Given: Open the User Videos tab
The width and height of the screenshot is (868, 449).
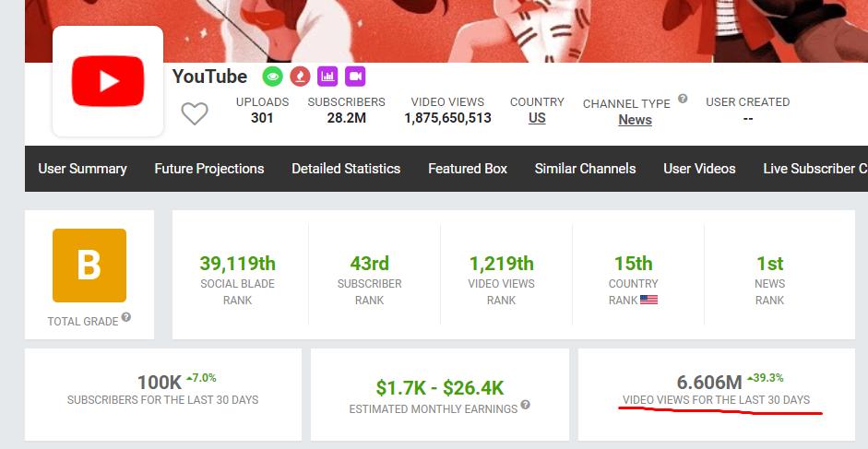Looking at the screenshot, I should tap(700, 169).
